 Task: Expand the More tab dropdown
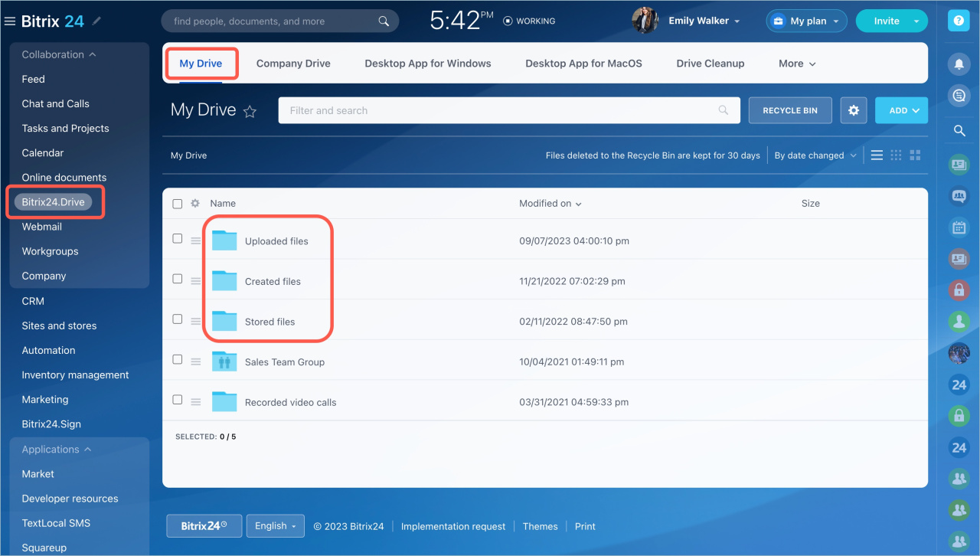point(797,64)
